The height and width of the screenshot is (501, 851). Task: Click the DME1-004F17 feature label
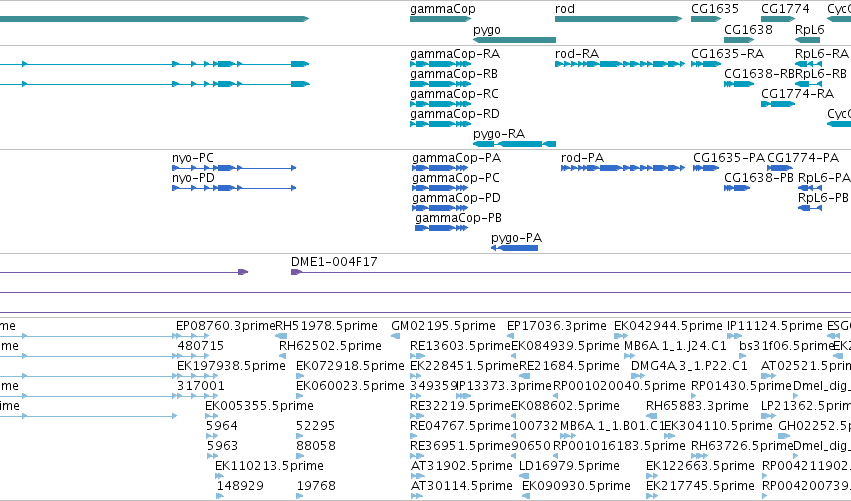tap(334, 262)
